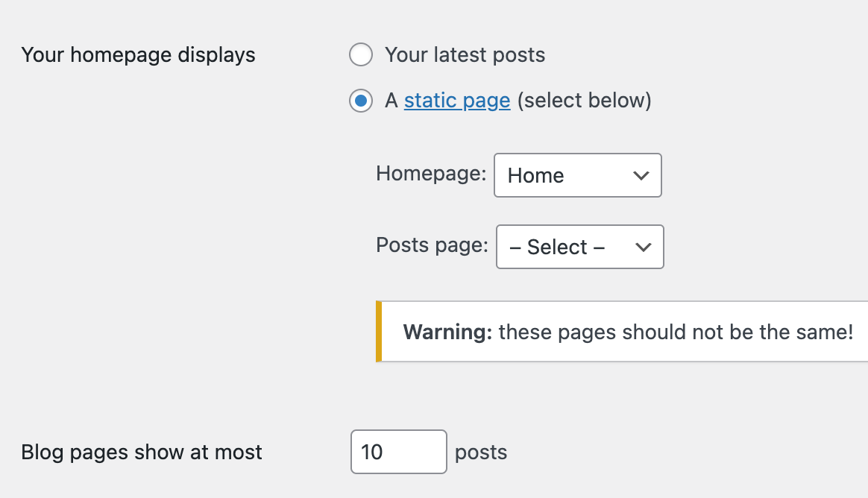Click the "posts" text after the number field
The image size is (868, 498).
click(x=481, y=453)
